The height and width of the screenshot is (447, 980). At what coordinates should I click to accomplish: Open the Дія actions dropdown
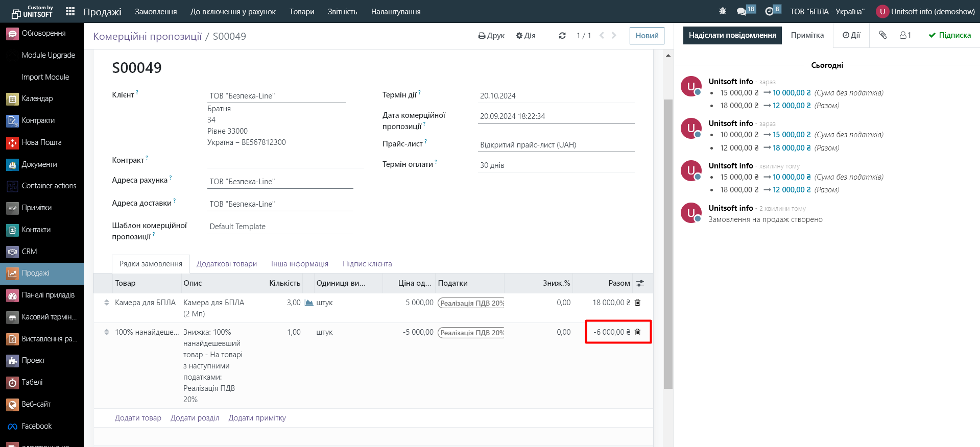(525, 36)
